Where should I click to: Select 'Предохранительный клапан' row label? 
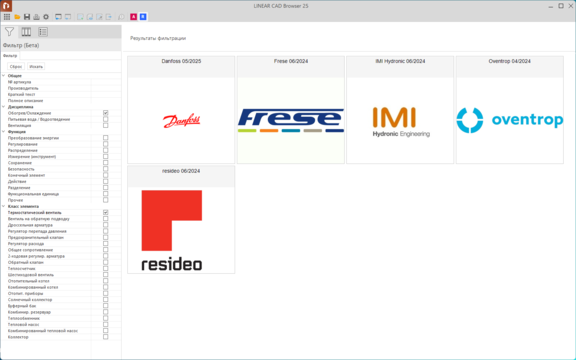coord(36,238)
